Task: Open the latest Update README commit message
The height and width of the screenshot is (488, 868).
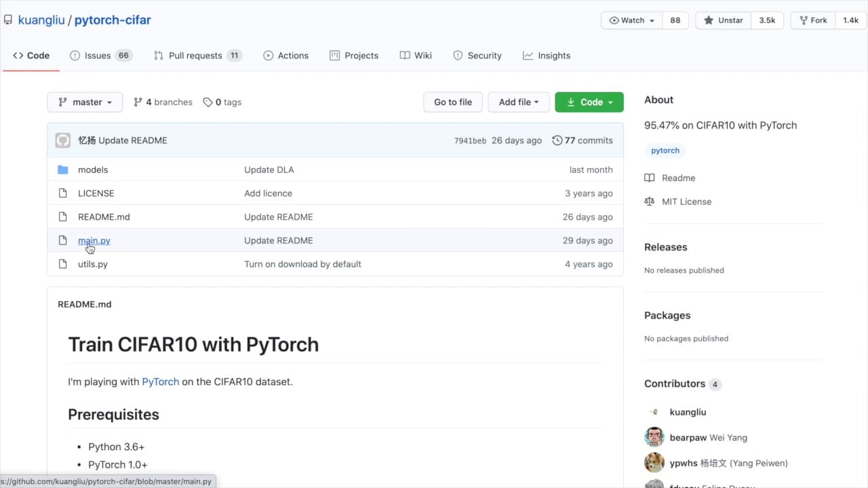Action: pyautogui.click(x=133, y=140)
